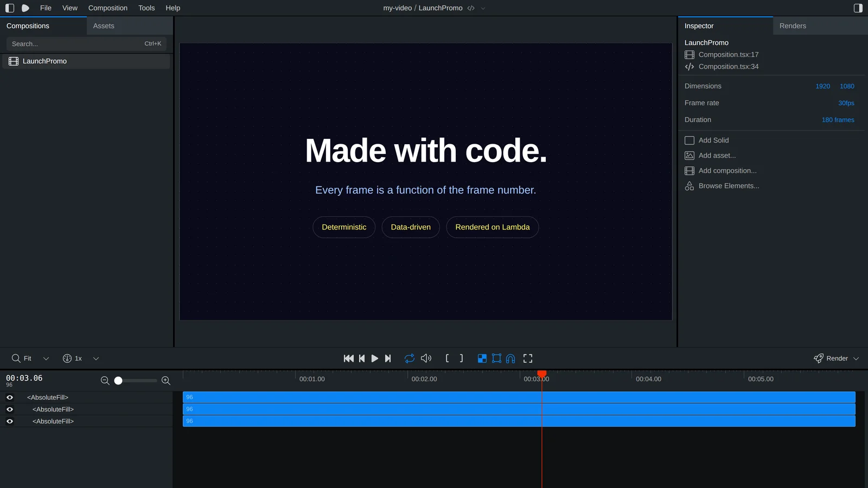Click the red playhead marker on ruler
The height and width of the screenshot is (488, 868).
tap(541, 374)
